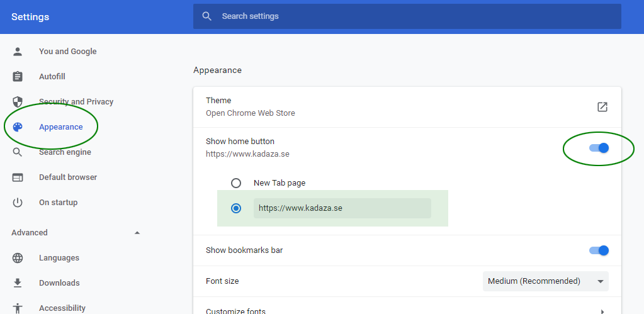Click the magnifier icon in Search settings bar
The width and height of the screenshot is (644, 314).
(207, 16)
